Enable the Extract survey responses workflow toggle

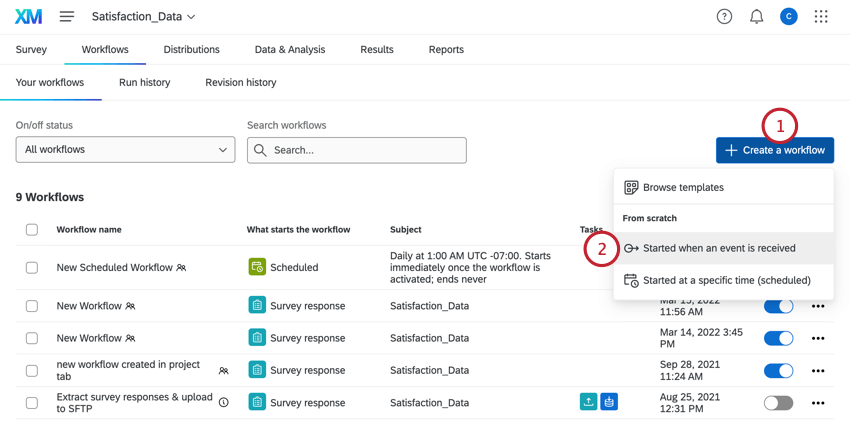point(778,403)
